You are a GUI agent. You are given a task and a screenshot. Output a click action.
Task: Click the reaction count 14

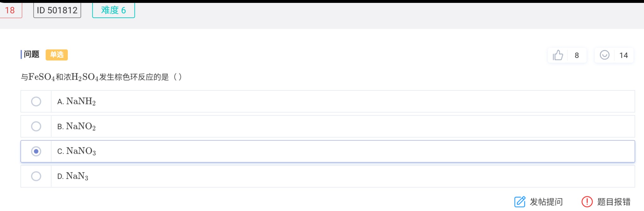(x=623, y=55)
